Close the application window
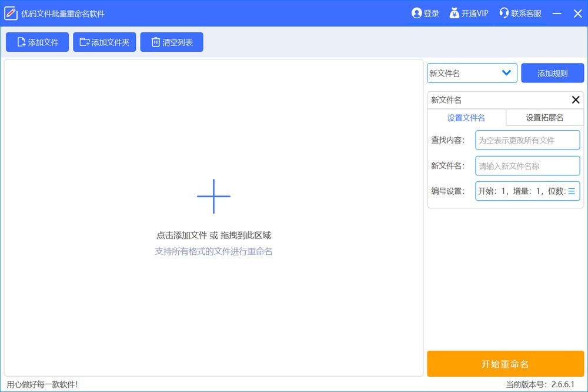Viewport: 588px width, 392px height. (577, 14)
